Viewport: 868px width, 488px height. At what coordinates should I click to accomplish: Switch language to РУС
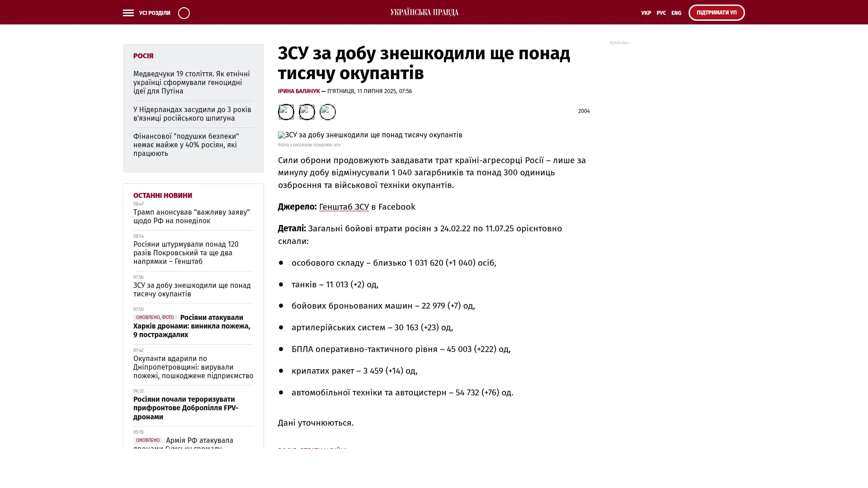point(661,13)
